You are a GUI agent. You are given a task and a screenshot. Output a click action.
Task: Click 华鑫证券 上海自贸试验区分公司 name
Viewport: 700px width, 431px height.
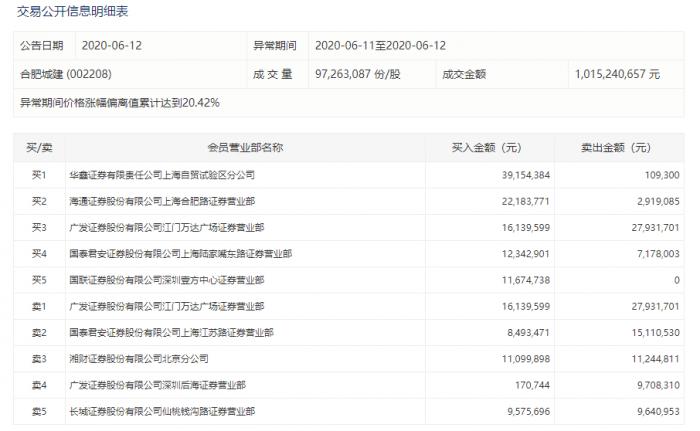pyautogui.click(x=162, y=175)
